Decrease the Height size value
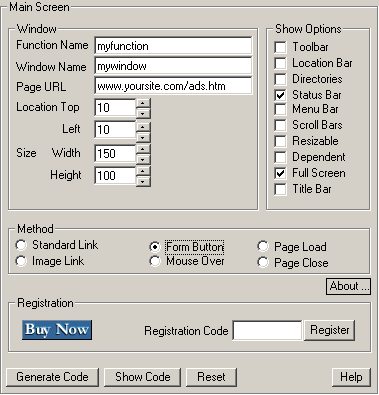This screenshot has height=395, width=379. 143,182
